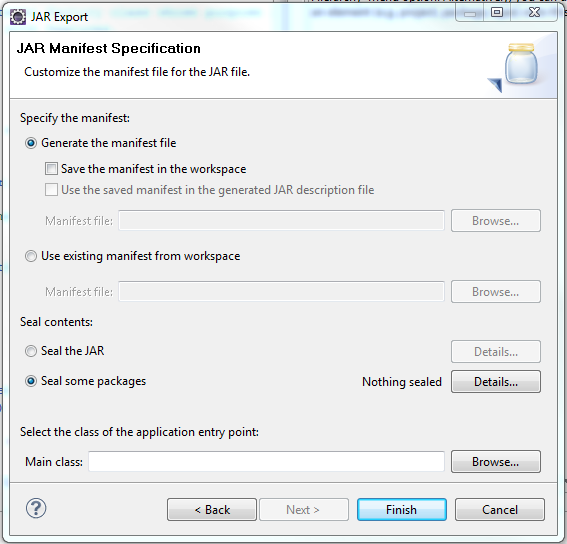This screenshot has width=567, height=544.
Task: Click the JAR Export window icon
Action: coord(18,17)
